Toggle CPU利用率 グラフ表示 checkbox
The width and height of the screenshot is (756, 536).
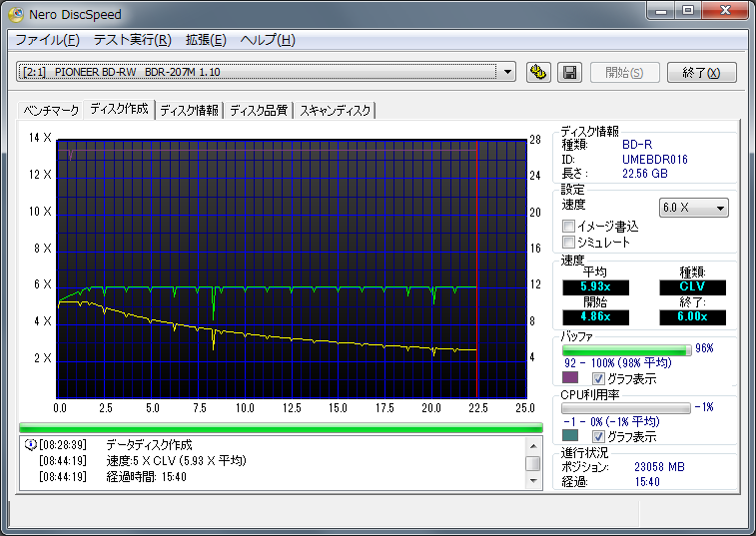[598, 436]
